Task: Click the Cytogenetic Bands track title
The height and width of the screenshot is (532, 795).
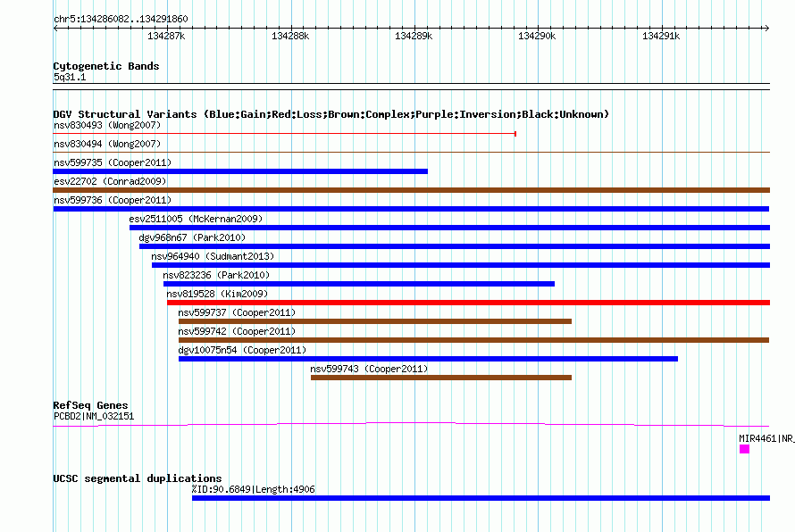Action: click(106, 66)
